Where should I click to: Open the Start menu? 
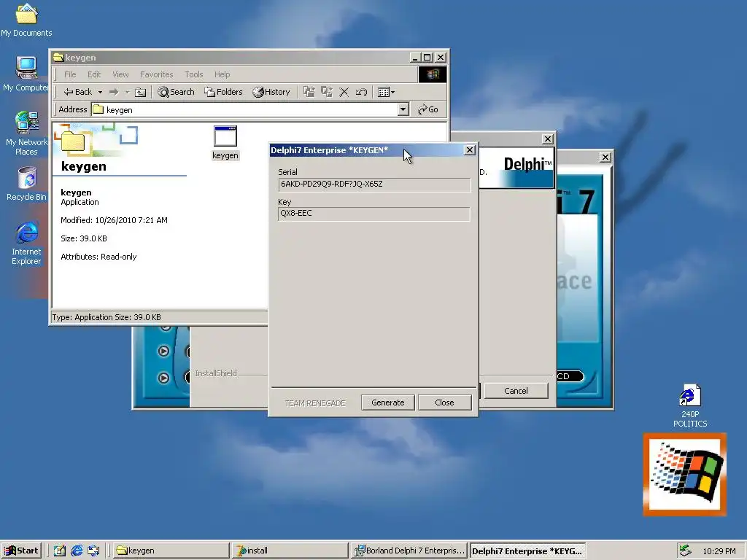click(21, 551)
